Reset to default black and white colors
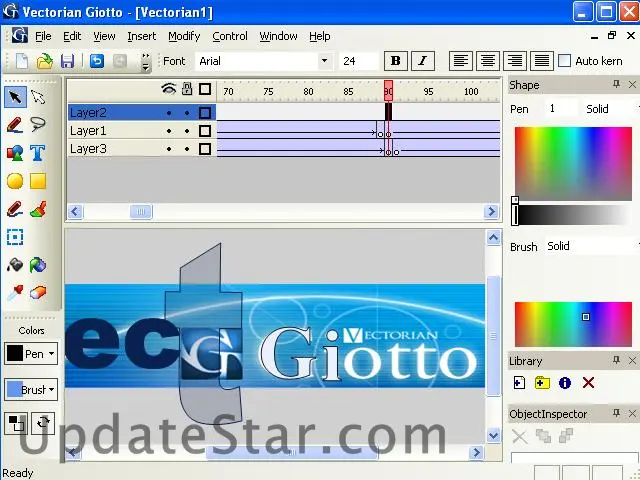 16,423
